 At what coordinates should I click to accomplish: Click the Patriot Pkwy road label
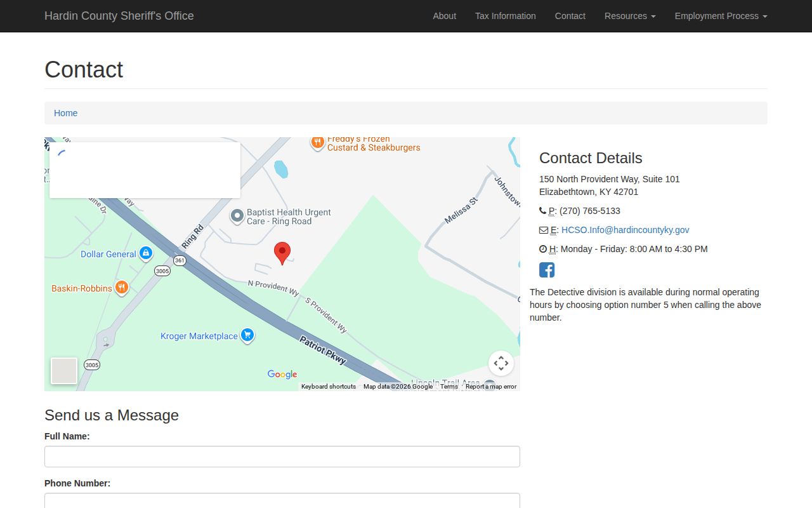pos(323,351)
